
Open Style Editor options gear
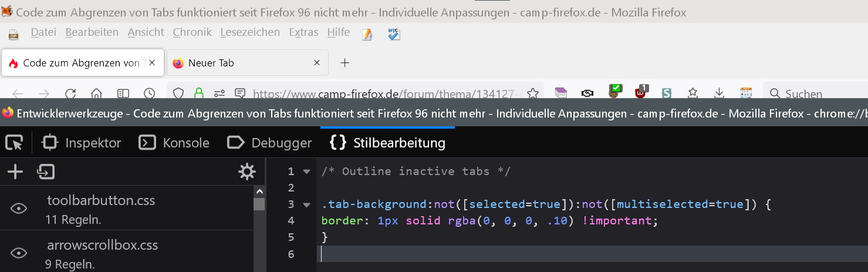coord(246,172)
